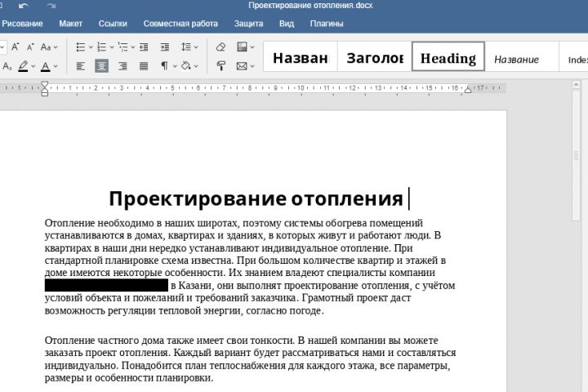Screen dimensions: 588x392
Task: Click the vertical scrollbar up arrow
Action: click(x=577, y=85)
